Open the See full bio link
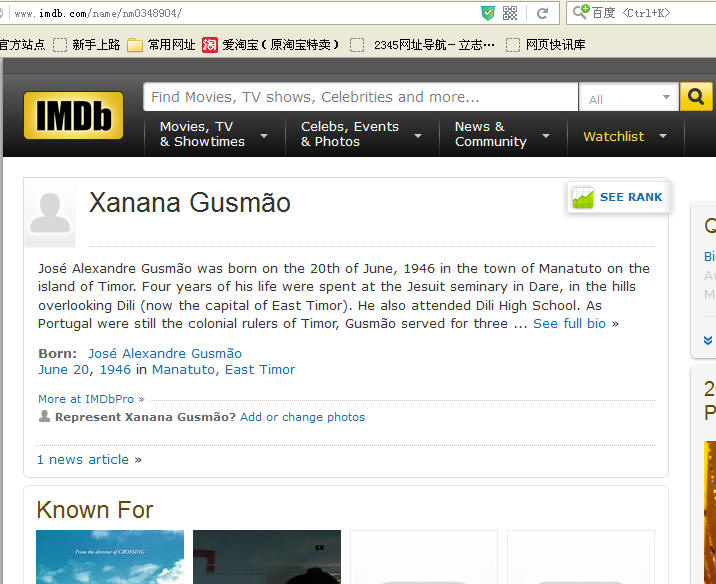The image size is (716, 584). (569, 324)
